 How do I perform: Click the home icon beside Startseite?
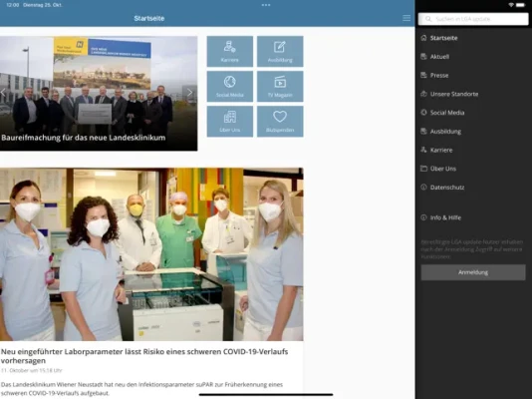pos(423,38)
